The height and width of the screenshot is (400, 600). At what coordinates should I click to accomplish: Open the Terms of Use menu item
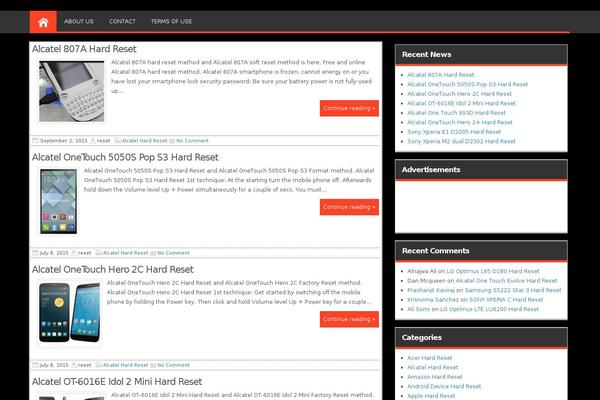point(171,21)
